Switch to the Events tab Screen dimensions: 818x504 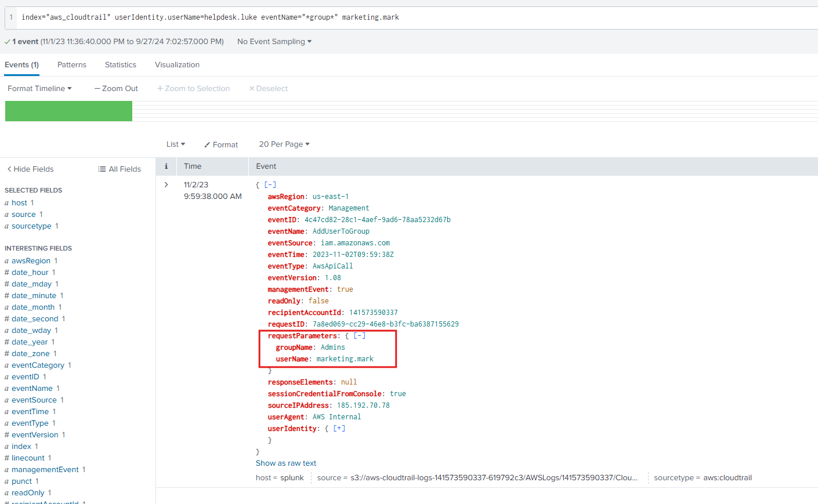coord(21,65)
